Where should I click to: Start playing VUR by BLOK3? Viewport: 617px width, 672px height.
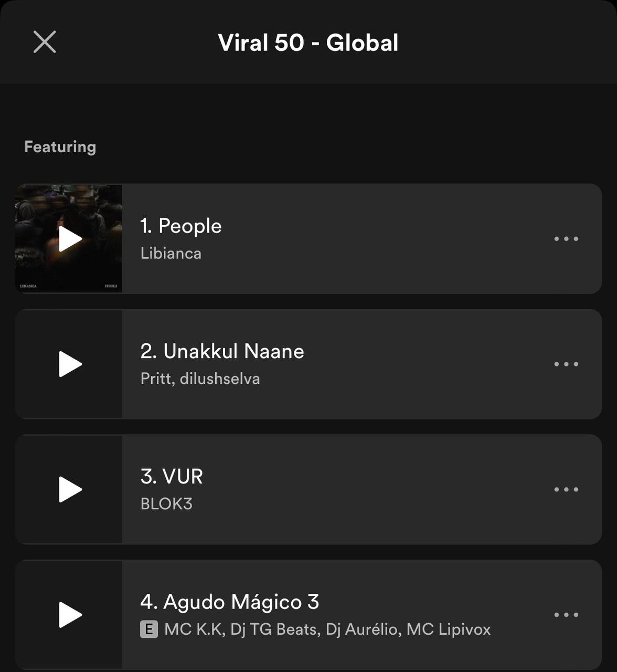pos(70,489)
